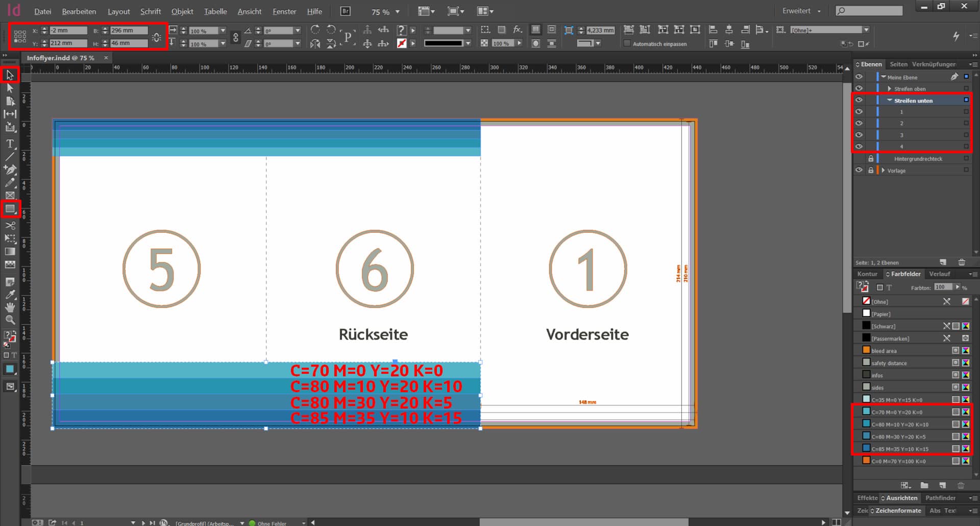Choose the Eyedropper tool
Screen dimensions: 980x526
(x=10, y=294)
